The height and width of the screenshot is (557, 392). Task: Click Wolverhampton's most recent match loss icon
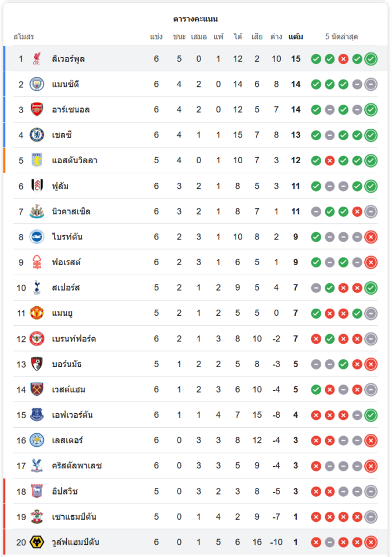click(371, 542)
